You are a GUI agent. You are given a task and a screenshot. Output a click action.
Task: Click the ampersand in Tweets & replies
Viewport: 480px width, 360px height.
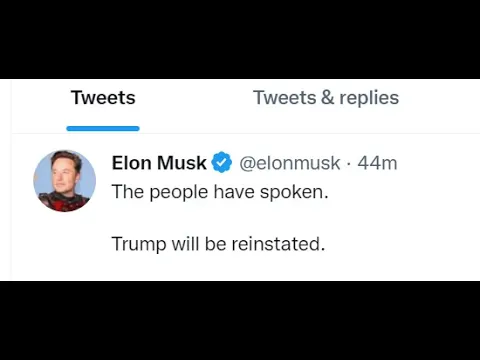(x=328, y=98)
